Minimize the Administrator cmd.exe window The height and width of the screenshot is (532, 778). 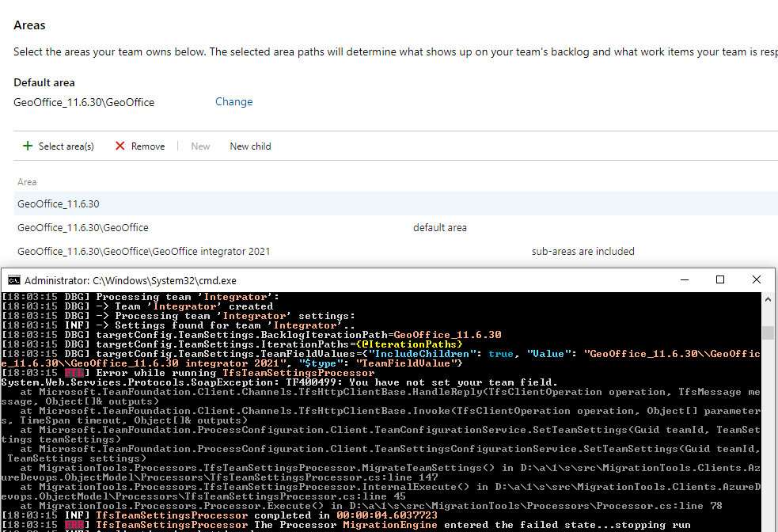click(x=684, y=279)
